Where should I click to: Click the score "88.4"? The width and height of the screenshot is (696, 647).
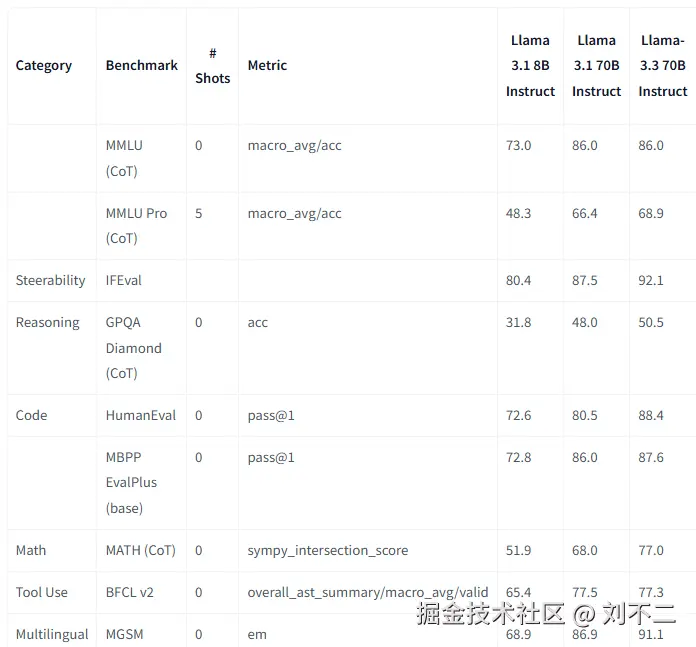click(x=651, y=415)
